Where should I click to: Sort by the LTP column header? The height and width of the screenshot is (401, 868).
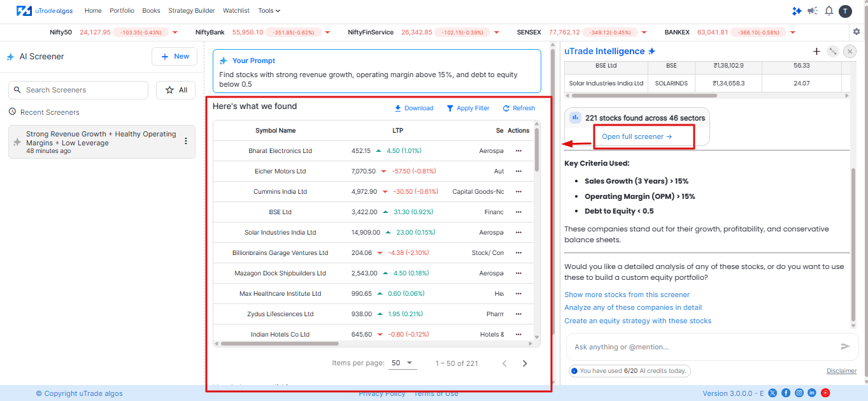tap(398, 131)
